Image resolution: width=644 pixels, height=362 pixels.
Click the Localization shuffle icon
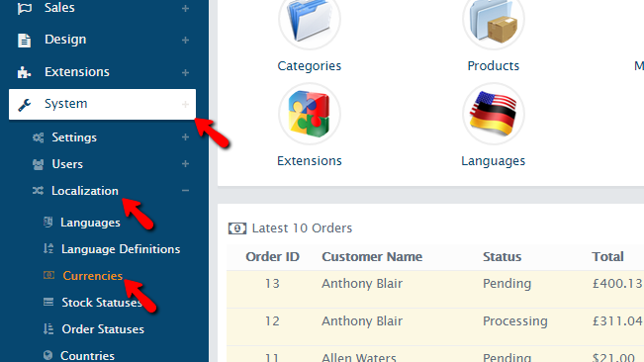click(x=38, y=191)
